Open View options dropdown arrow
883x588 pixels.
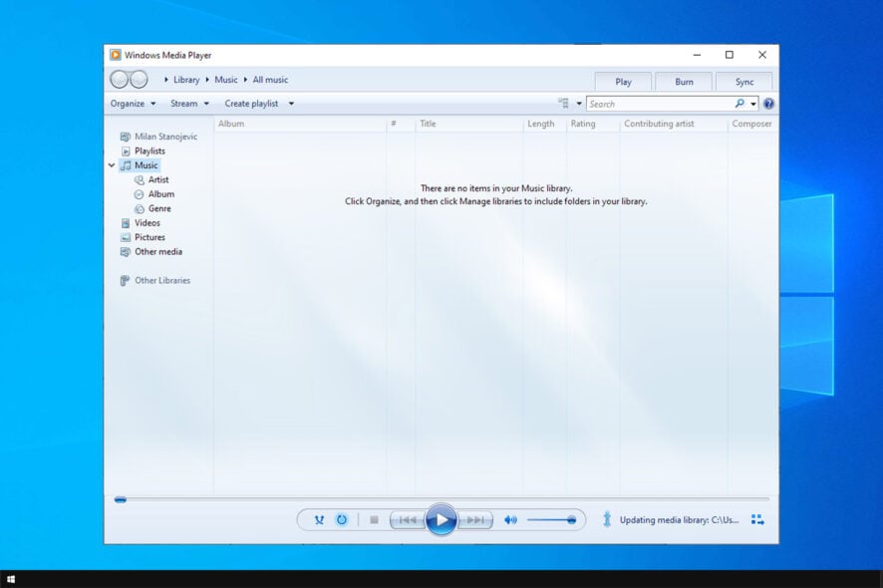click(579, 104)
